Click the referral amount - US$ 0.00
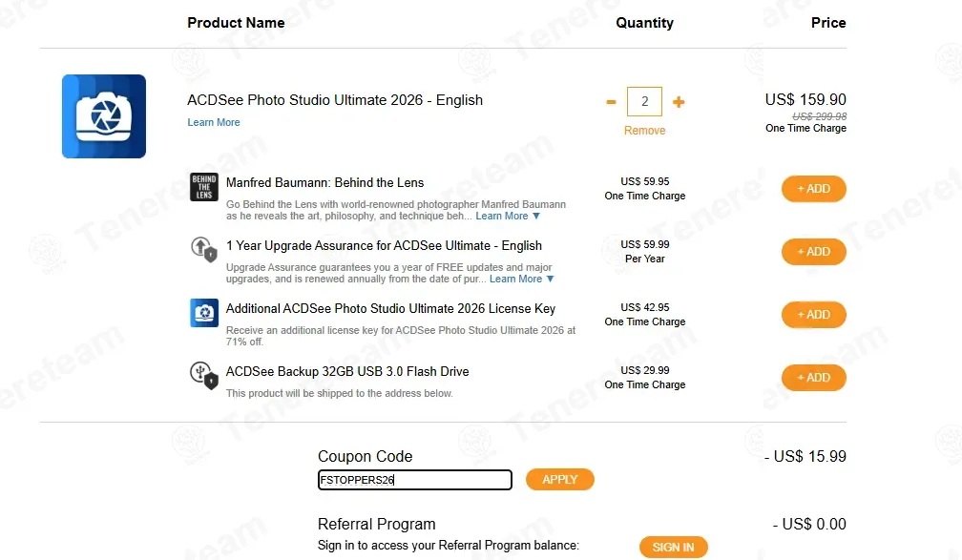This screenshot has height=560, width=962. click(x=809, y=524)
